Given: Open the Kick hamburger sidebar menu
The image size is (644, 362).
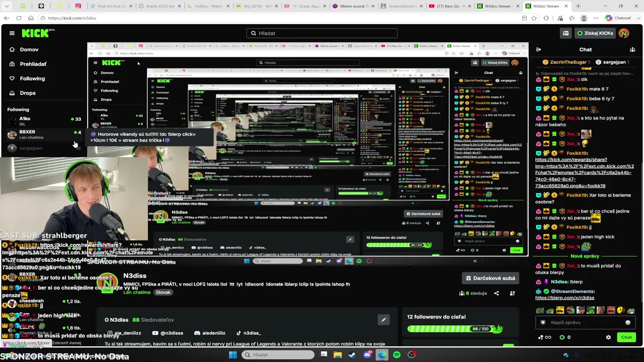Looking at the screenshot, I should coord(12,33).
